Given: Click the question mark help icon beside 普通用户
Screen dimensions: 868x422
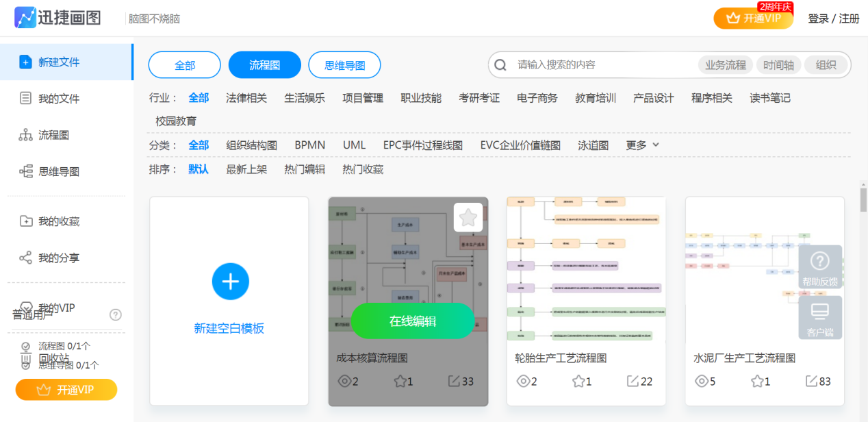Looking at the screenshot, I should click(x=116, y=314).
